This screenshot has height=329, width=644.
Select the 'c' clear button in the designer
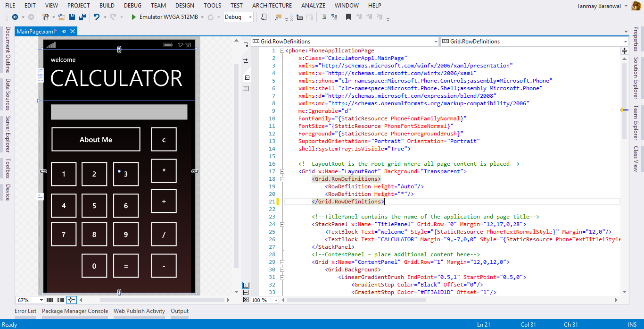[164, 139]
